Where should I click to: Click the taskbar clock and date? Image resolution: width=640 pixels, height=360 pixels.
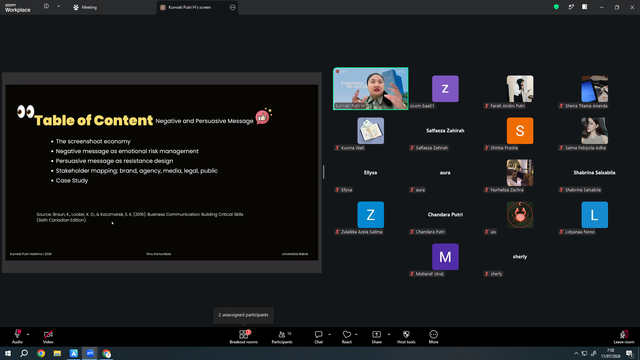coord(611,353)
